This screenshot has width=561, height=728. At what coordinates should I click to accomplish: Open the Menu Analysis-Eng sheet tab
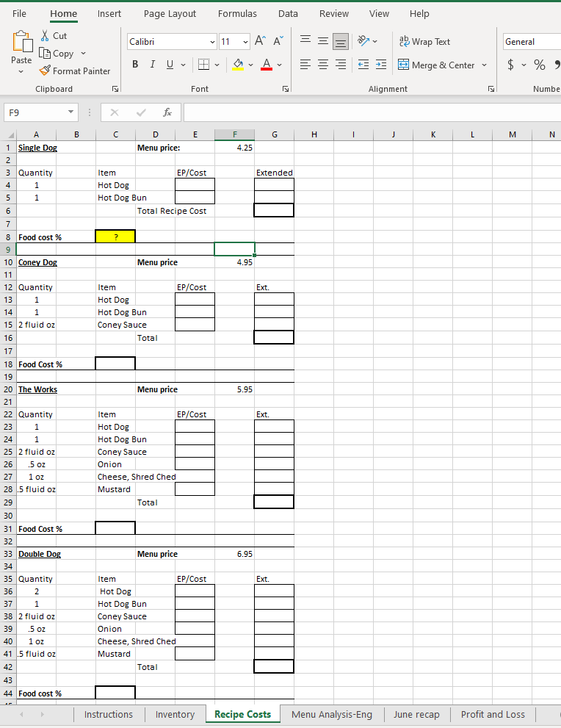(332, 715)
